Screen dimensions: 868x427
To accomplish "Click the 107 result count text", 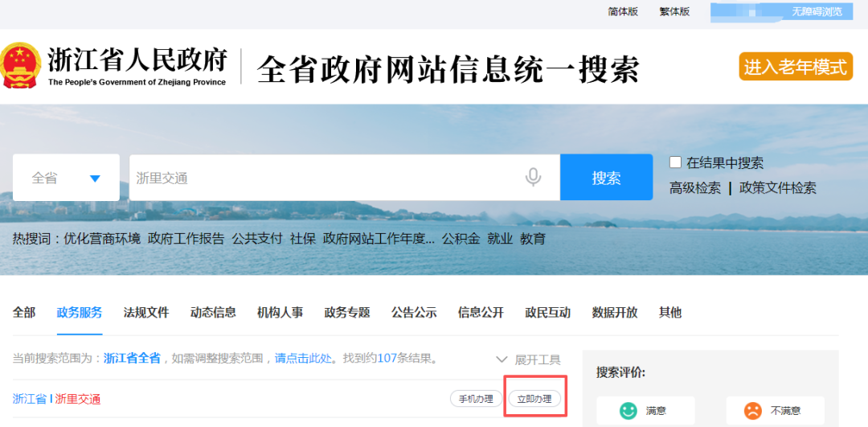I will 387,359.
